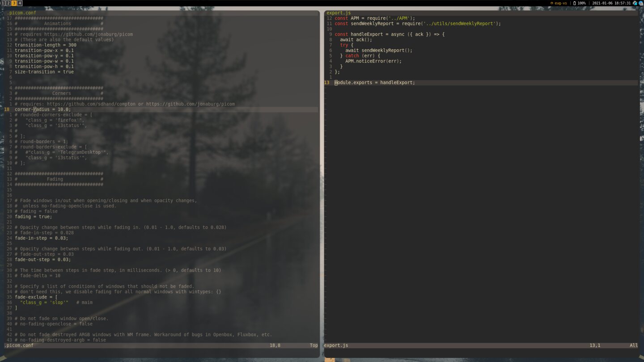
Task: Click the eug-vs username in the bar
Action: [x=560, y=3]
